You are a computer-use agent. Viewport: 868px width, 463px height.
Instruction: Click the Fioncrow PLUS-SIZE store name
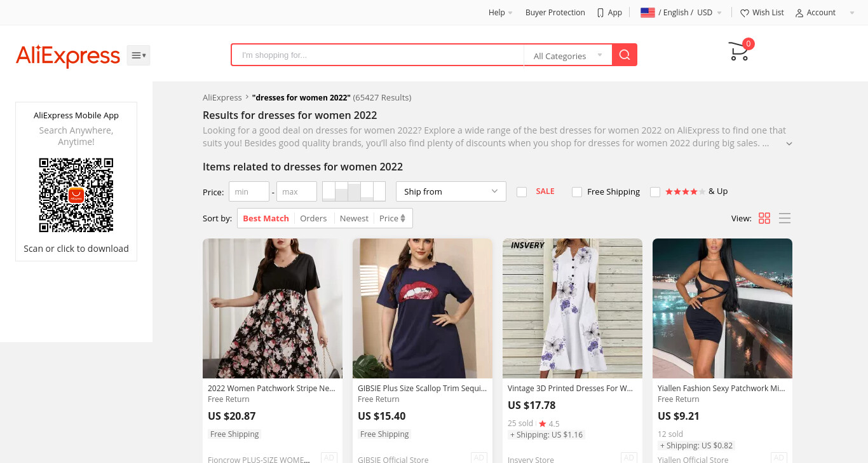pos(259,459)
